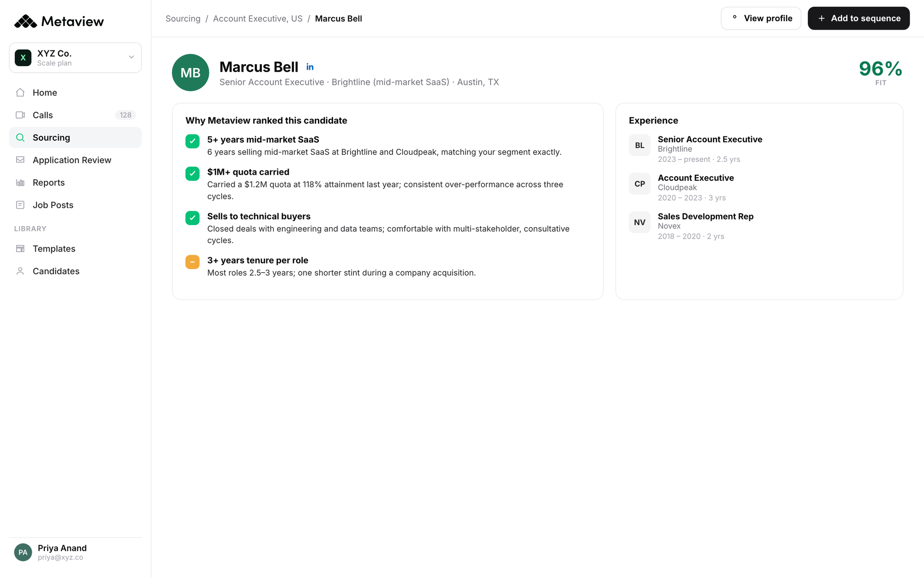The width and height of the screenshot is (924, 578).
Task: Click the Candidates person icon
Action: click(x=20, y=271)
